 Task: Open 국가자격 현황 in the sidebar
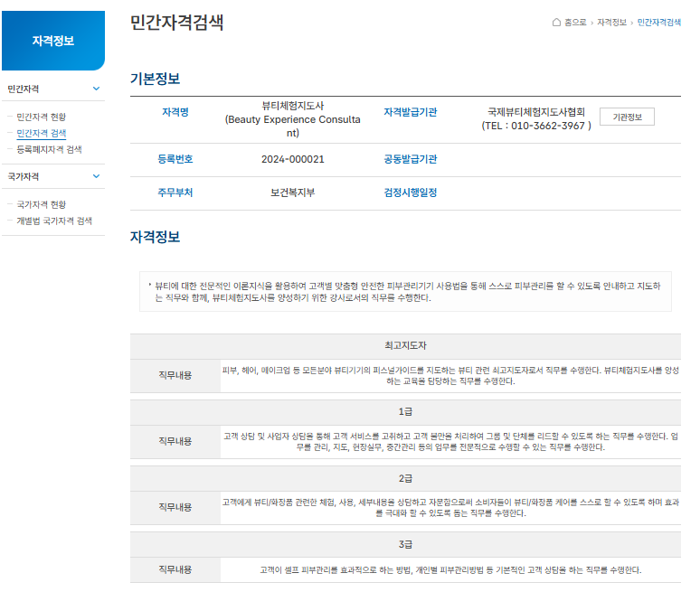click(41, 204)
